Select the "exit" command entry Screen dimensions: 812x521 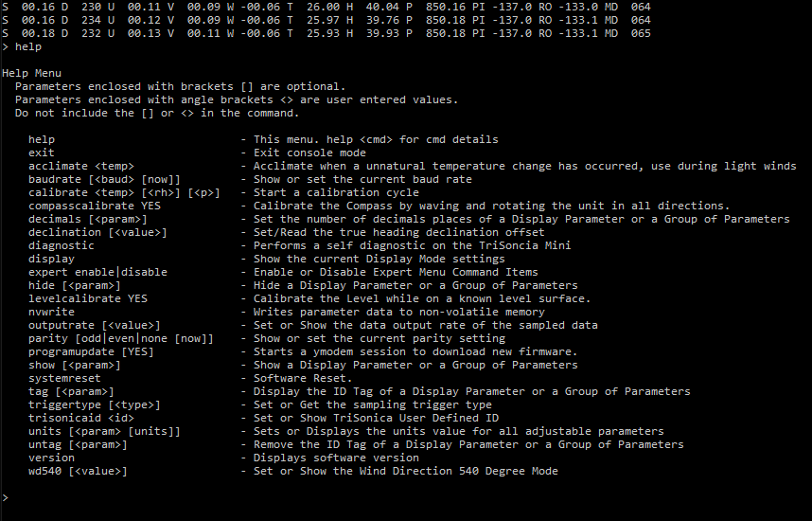42,153
